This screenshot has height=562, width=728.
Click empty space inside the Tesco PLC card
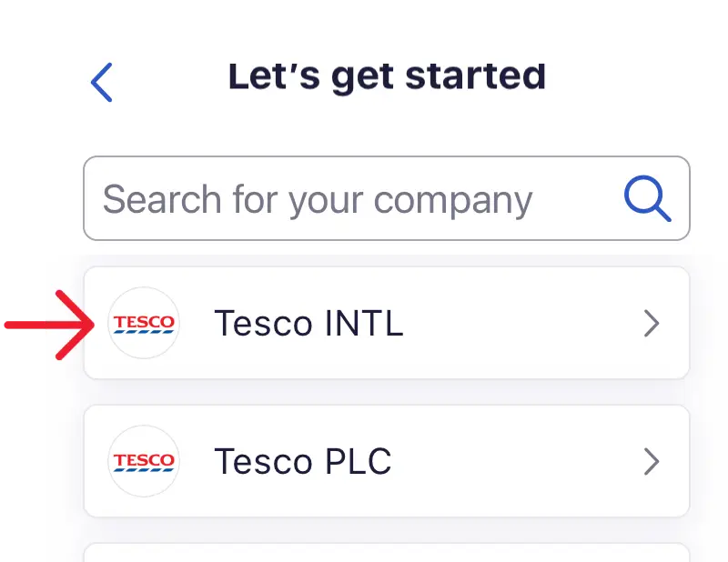pyautogui.click(x=519, y=462)
